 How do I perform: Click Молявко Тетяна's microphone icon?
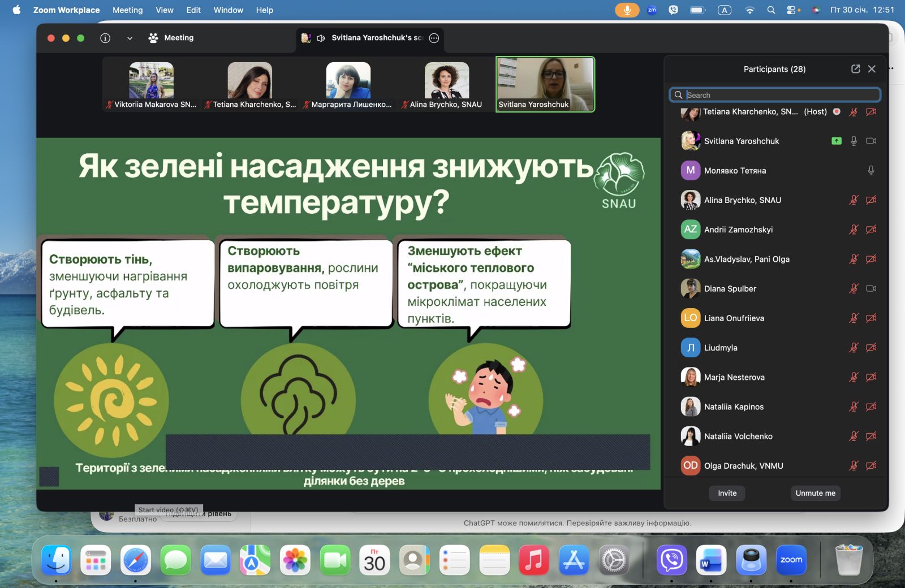(871, 171)
